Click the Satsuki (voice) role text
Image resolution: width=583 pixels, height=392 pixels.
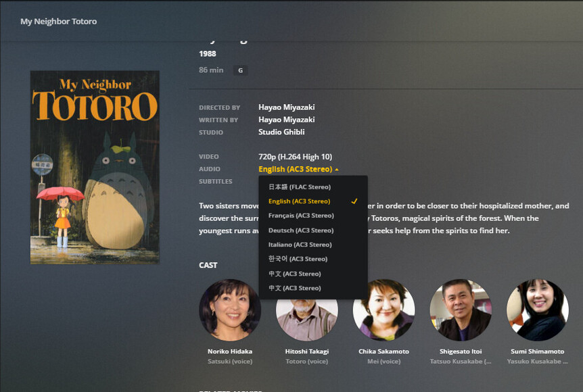pos(230,361)
